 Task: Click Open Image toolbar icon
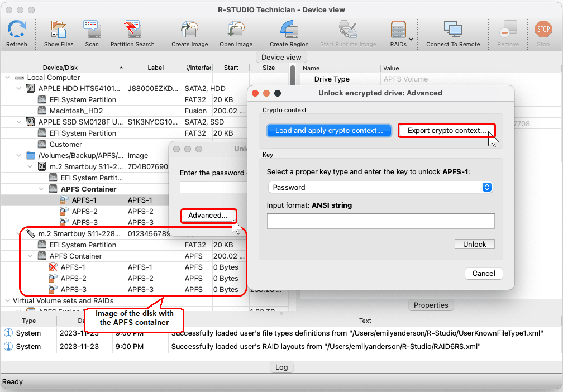(236, 30)
